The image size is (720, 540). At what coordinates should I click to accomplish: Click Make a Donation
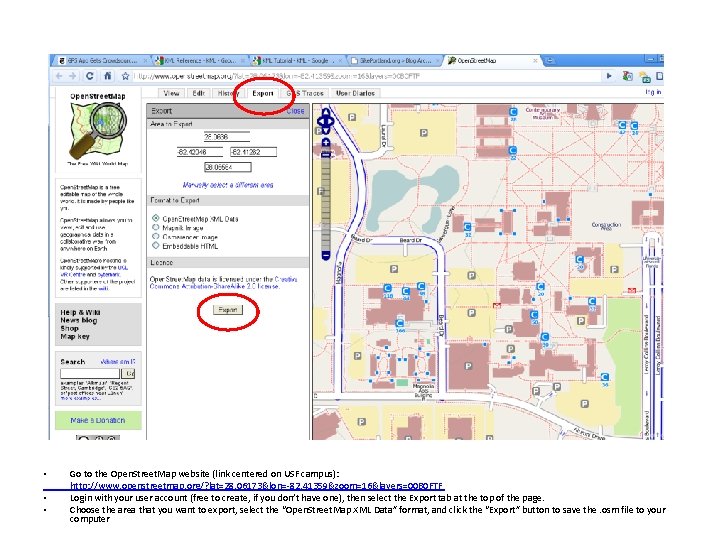[98, 420]
